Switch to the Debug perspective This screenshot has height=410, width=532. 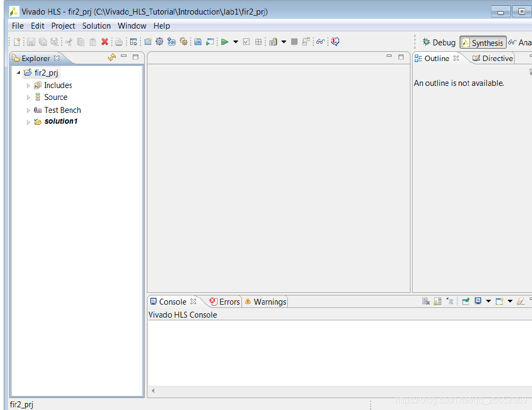[439, 43]
